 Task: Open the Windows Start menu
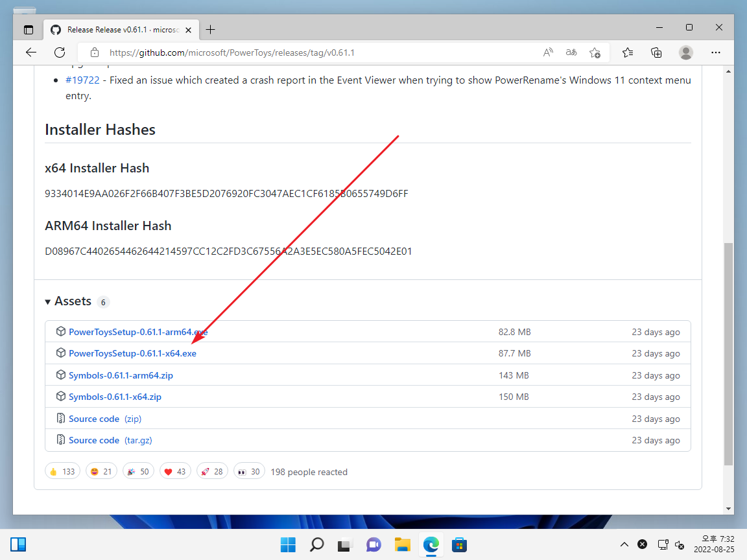point(288,544)
